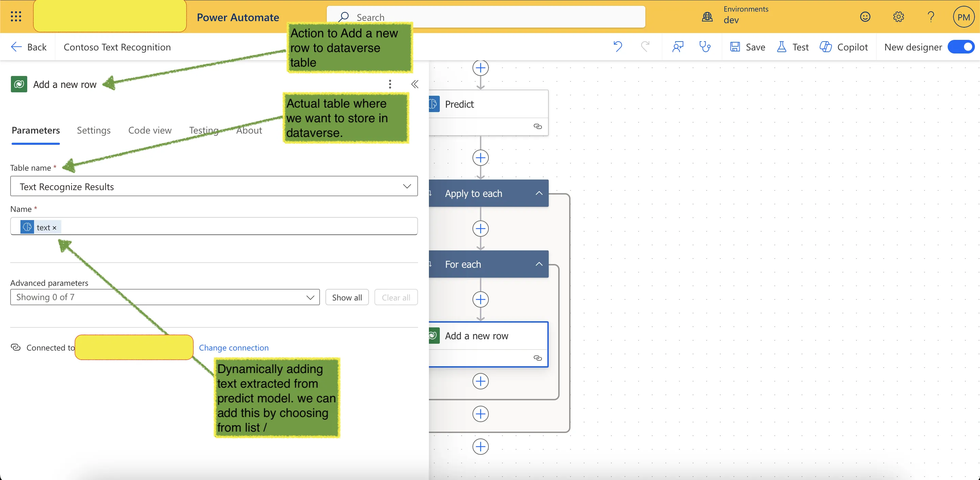Open the send feedback person icon
This screenshot has height=480, width=980.
click(x=678, y=47)
